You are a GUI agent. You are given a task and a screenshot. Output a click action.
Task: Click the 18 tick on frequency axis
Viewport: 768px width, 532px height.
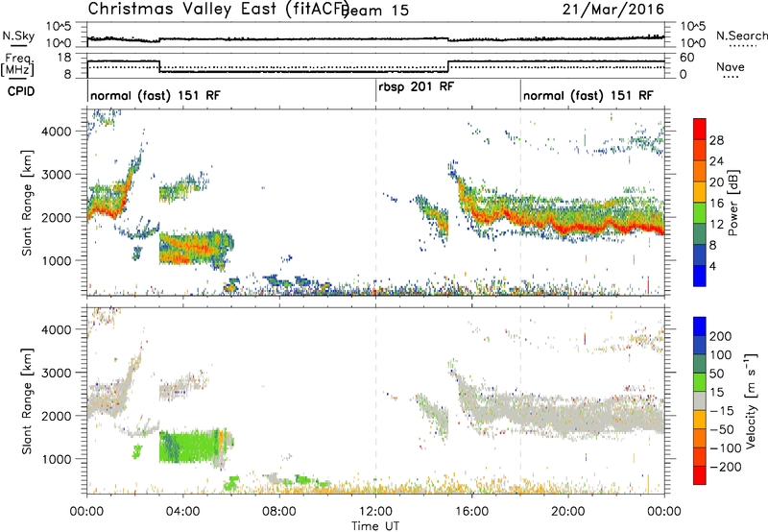click(x=64, y=58)
